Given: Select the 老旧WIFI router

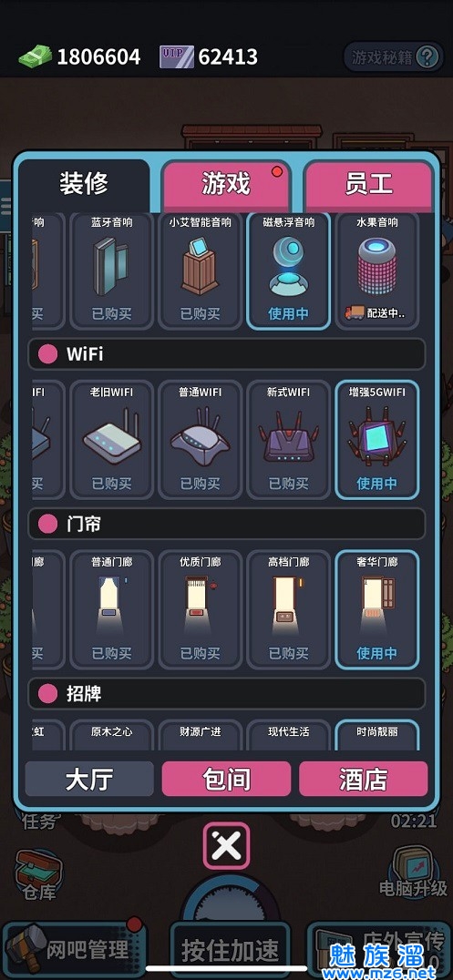Looking at the screenshot, I should [112, 439].
